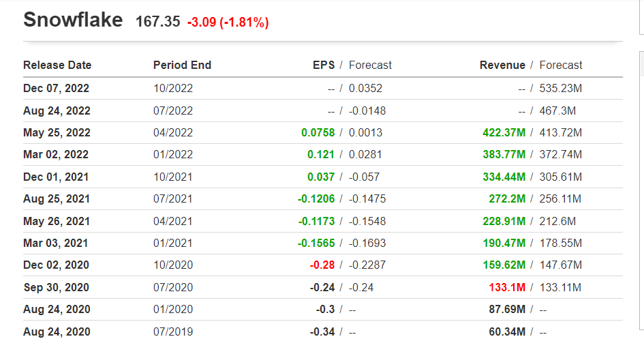The width and height of the screenshot is (644, 354).
Task: Select the Dec 02, 2020 release date
Action: [x=57, y=265]
